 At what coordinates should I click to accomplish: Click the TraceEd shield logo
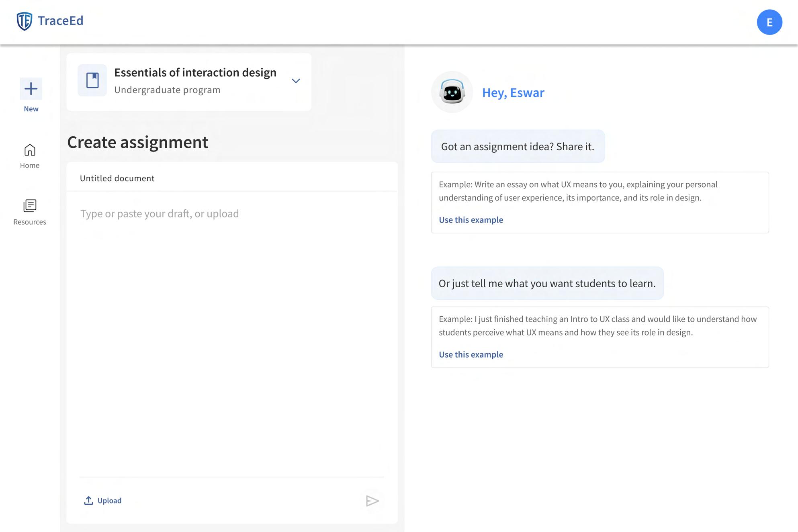[x=24, y=21]
